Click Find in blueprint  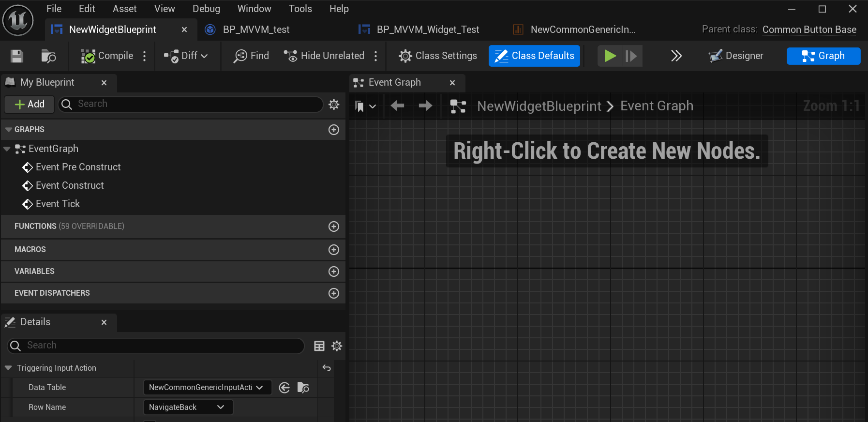(x=251, y=56)
